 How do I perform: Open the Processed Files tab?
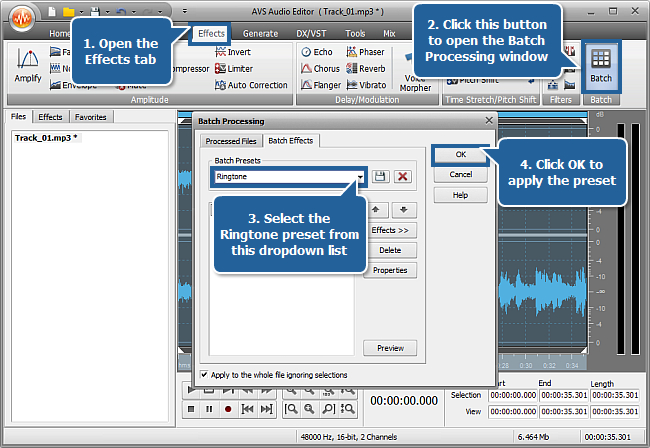pyautogui.click(x=231, y=141)
